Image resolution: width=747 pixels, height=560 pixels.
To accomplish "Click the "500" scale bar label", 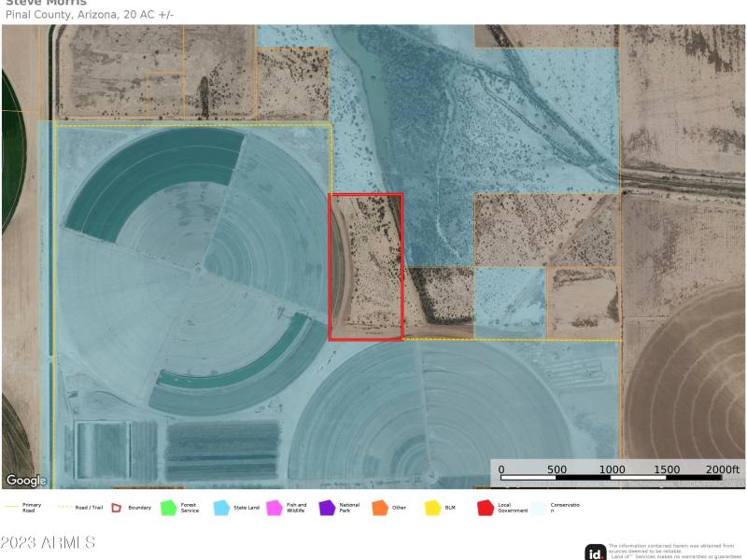I will pyautogui.click(x=557, y=469).
